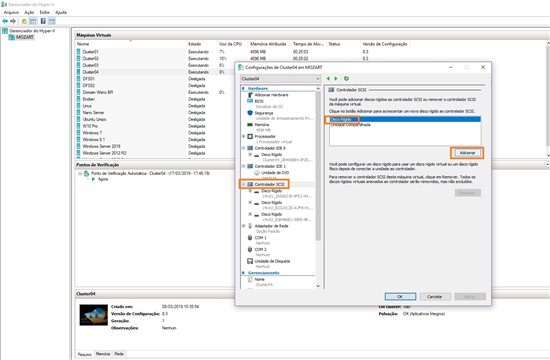Click scroll-up arrow of settings tree
Viewport: 550px width, 360px height.
coord(318,89)
